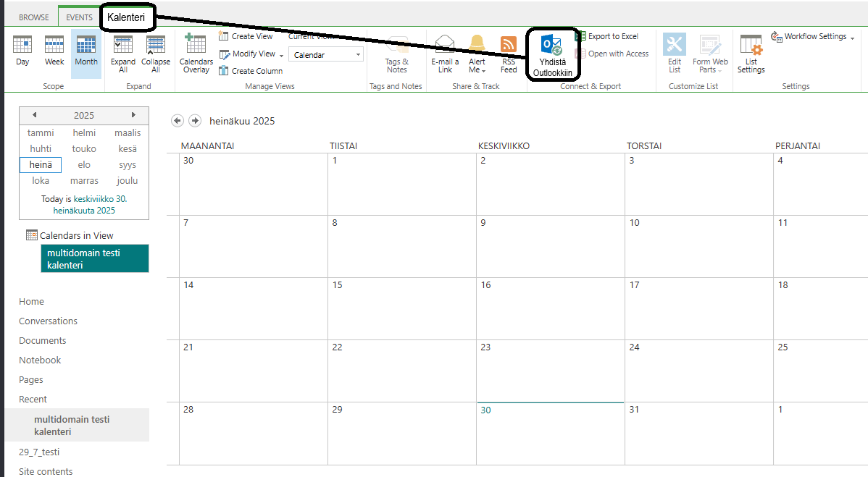Click Export to Excel

tap(612, 36)
